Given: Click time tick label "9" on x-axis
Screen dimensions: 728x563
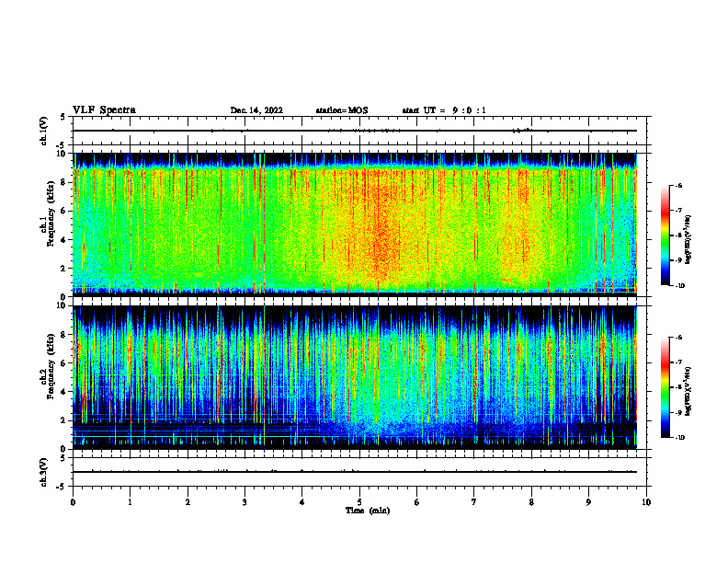Looking at the screenshot, I should point(588,502).
